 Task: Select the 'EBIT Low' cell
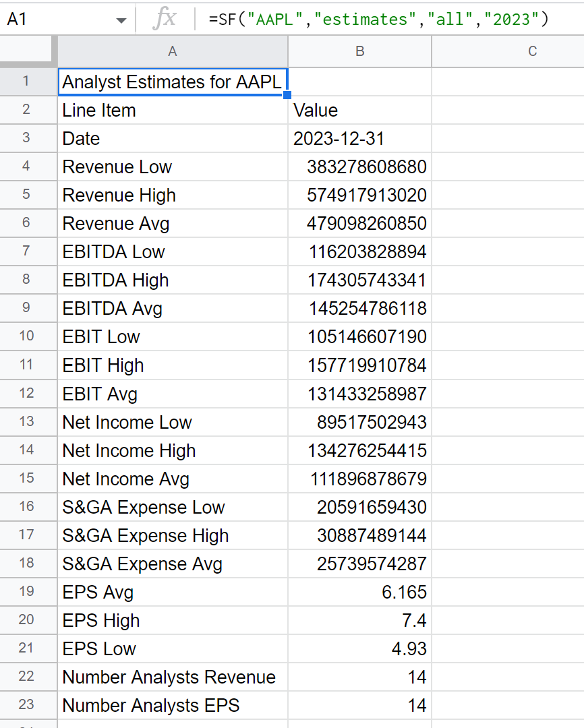coord(173,336)
